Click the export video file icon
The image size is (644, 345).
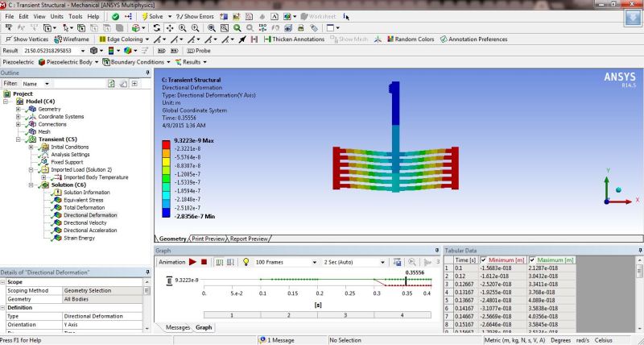pos(397,262)
